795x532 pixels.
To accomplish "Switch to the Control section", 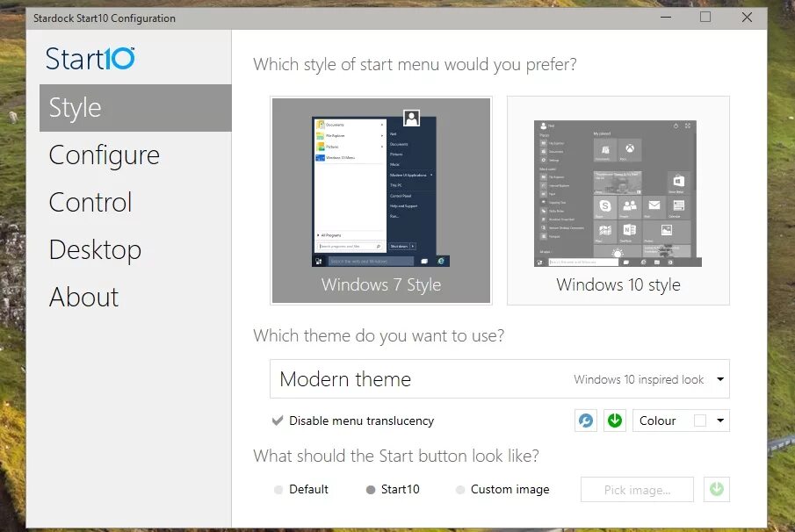I will click(x=90, y=202).
